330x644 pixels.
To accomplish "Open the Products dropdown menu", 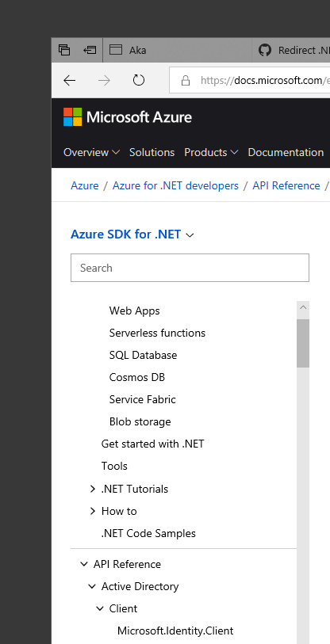I will (x=211, y=152).
